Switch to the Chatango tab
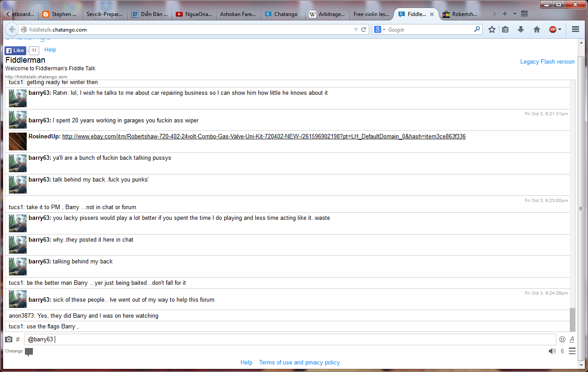588x372 pixels. pos(283,14)
